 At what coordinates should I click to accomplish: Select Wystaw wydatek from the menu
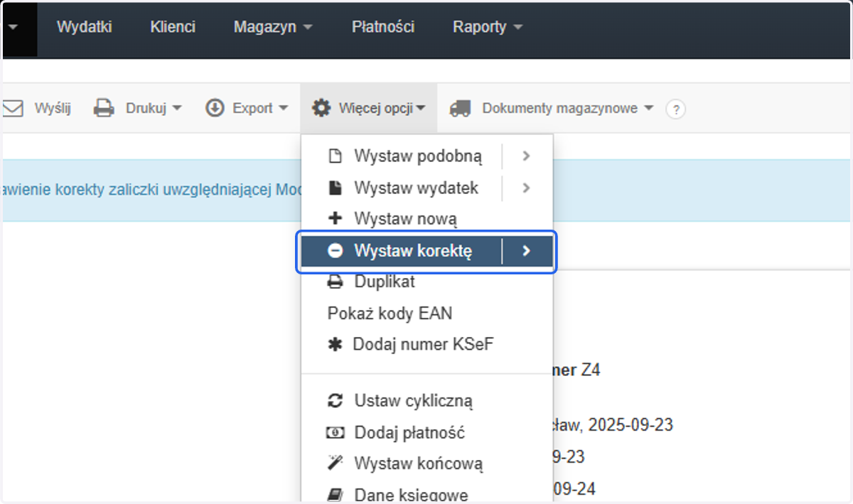tap(417, 188)
